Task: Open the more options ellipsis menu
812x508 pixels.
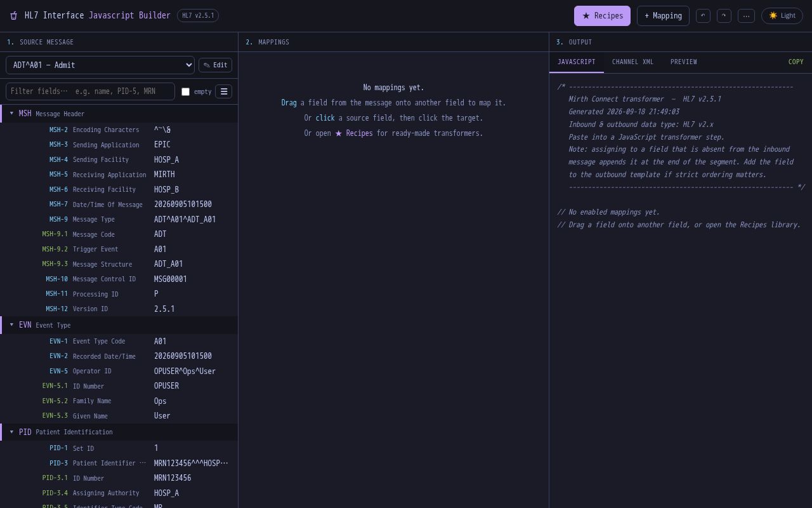Action: (746, 16)
